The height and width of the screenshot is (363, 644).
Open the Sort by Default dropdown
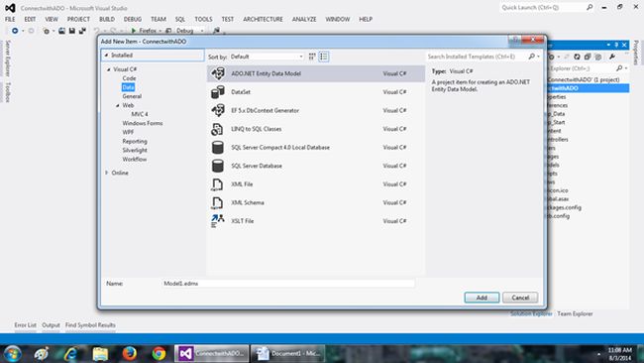coord(267,57)
